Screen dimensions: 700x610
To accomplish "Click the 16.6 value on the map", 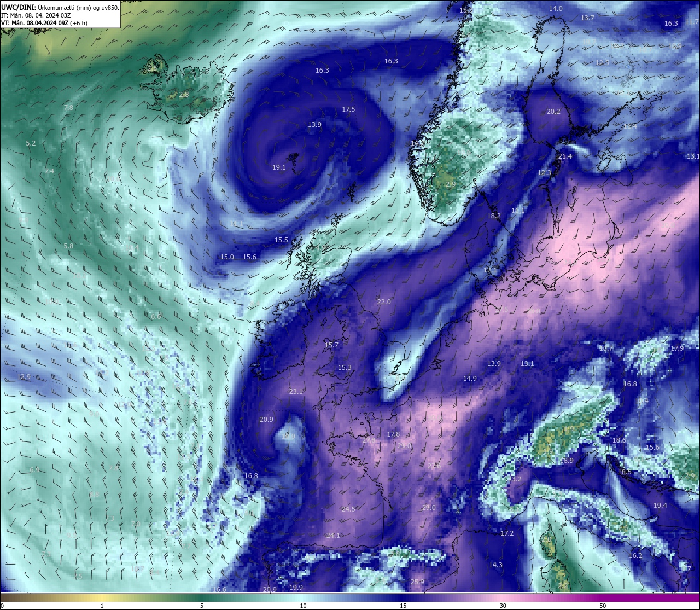I will [219, 590].
